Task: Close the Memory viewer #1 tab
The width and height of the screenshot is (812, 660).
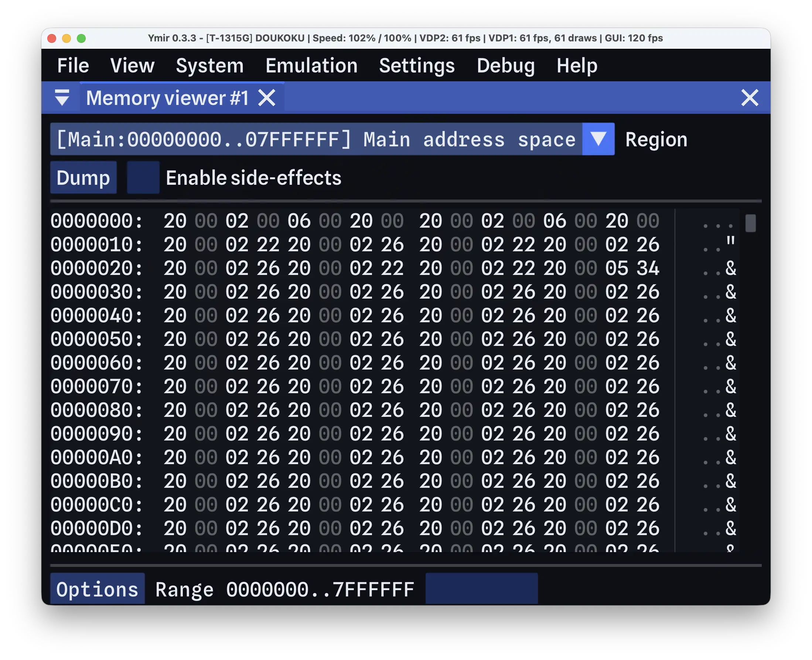Action: pyautogui.click(x=267, y=98)
